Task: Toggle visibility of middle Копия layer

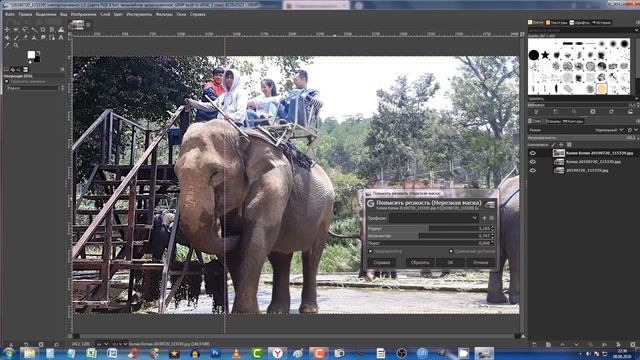Action: pyautogui.click(x=533, y=162)
